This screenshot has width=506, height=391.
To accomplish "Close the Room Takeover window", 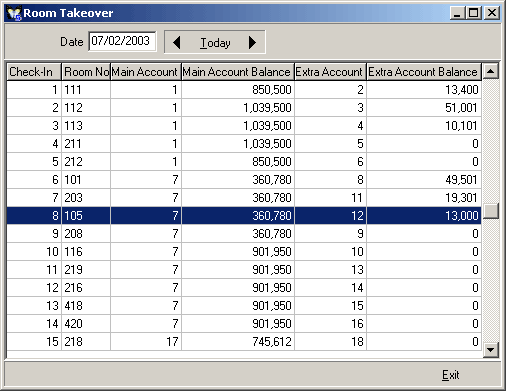I will click(x=492, y=13).
